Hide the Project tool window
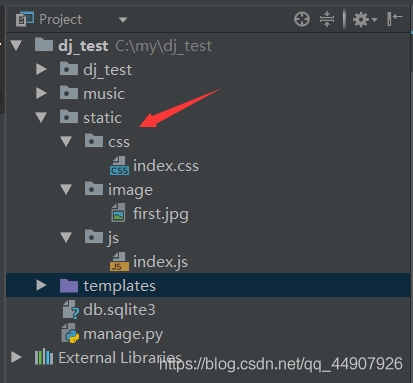413x383 pixels. [x=395, y=19]
